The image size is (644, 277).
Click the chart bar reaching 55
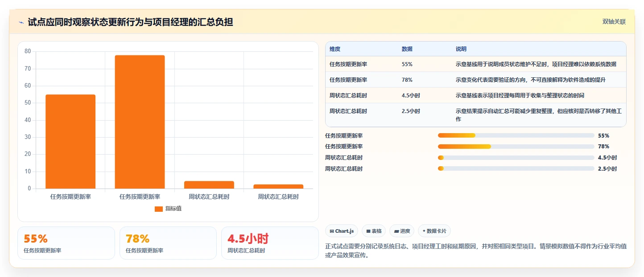[x=70, y=142]
